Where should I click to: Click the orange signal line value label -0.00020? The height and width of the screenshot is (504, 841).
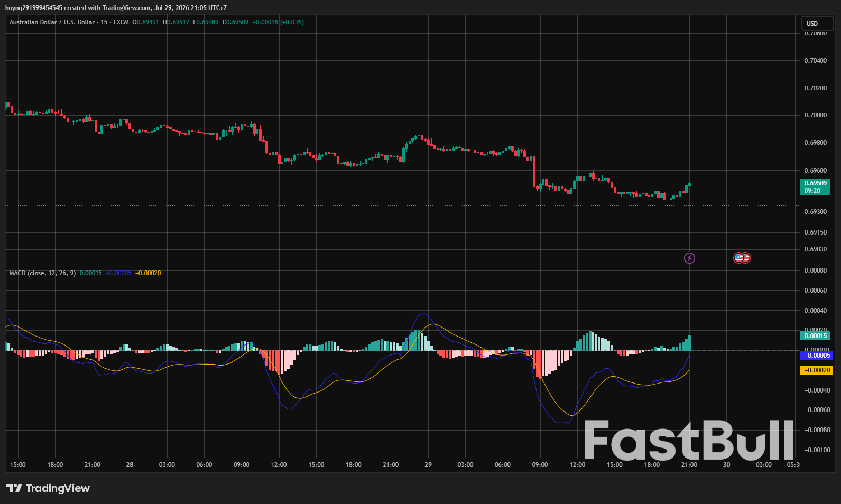click(x=817, y=370)
